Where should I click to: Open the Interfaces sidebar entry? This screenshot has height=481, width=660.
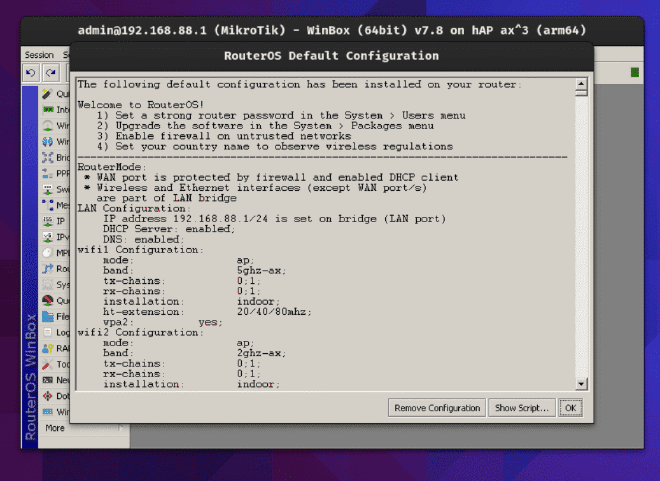point(55,110)
